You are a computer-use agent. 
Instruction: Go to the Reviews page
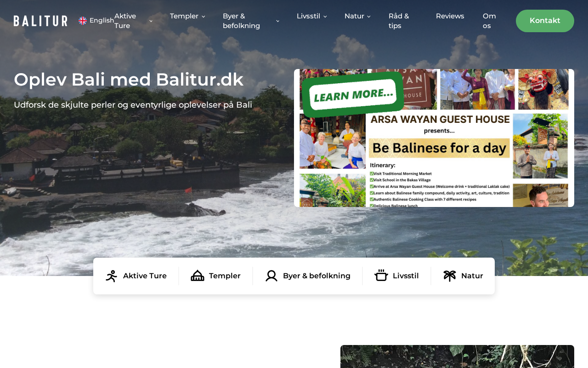(450, 16)
